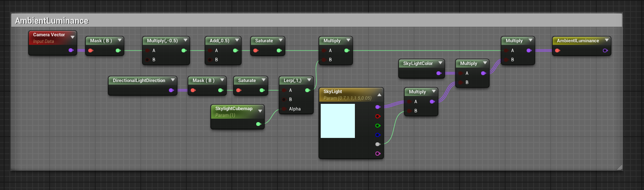The width and height of the screenshot is (644, 190).
Task: Select the Multiply(,-0.5) node header
Action: (x=162, y=41)
